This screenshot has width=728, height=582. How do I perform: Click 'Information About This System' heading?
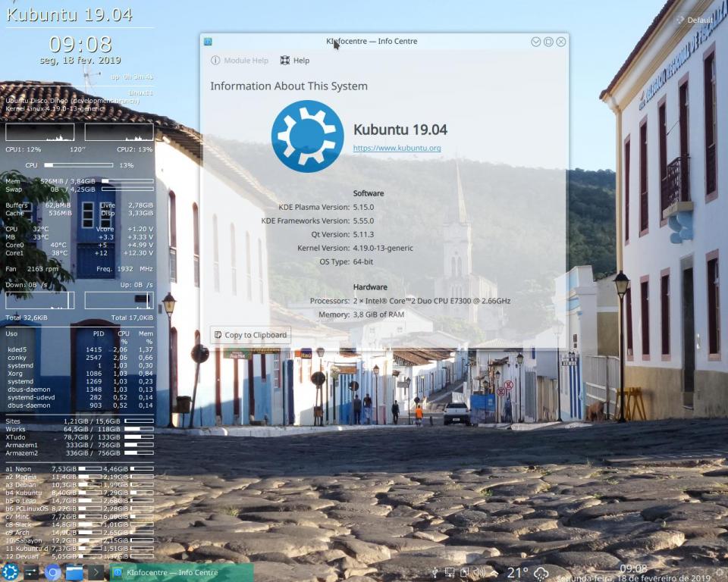click(289, 86)
